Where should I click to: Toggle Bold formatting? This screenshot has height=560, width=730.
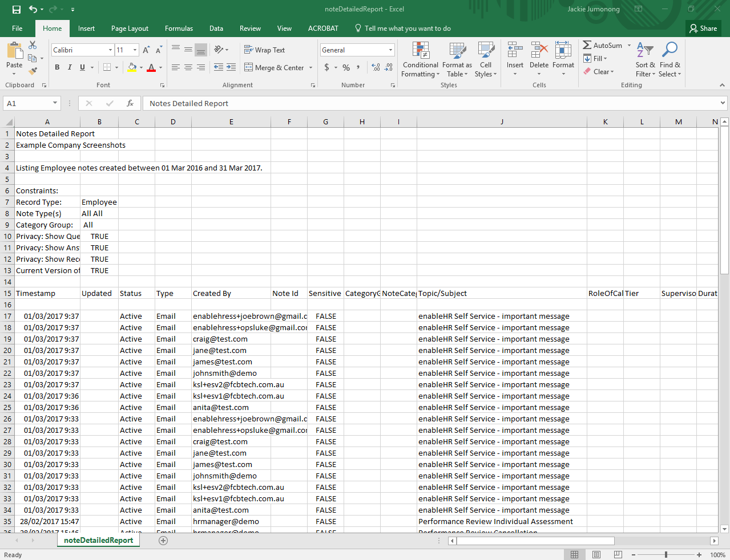pos(57,67)
